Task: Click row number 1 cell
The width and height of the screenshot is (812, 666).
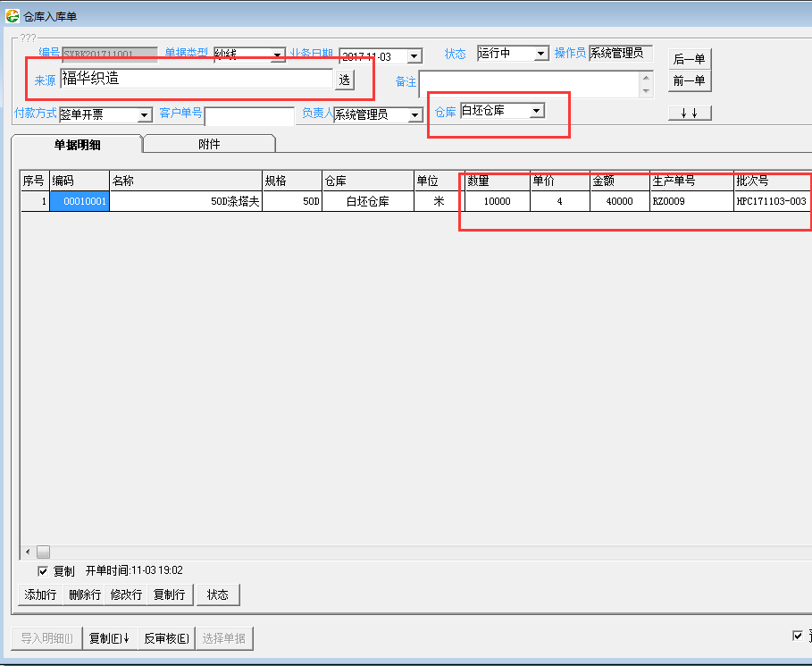Action: tap(35, 201)
